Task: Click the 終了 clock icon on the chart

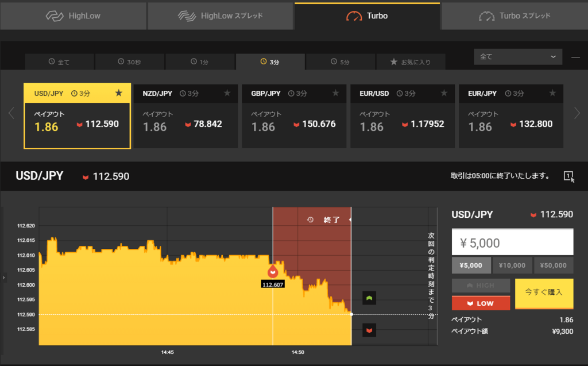Action: click(x=310, y=219)
